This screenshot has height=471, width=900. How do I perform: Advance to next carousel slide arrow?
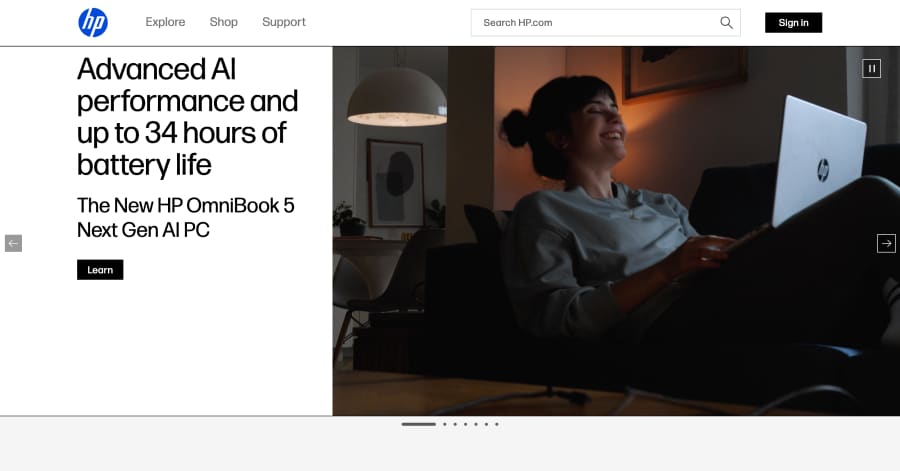point(886,243)
